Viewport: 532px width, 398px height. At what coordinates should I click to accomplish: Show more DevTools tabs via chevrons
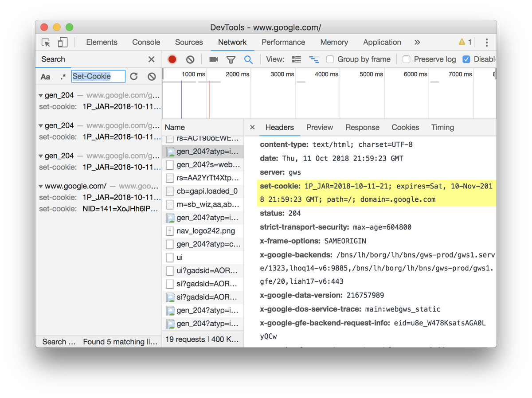pyautogui.click(x=417, y=43)
